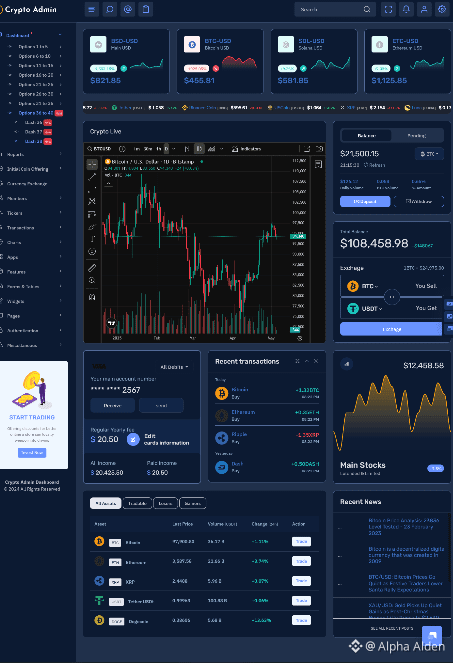
Task: Select the chart pattern tool with crossed lines
Action: pos(92,201)
